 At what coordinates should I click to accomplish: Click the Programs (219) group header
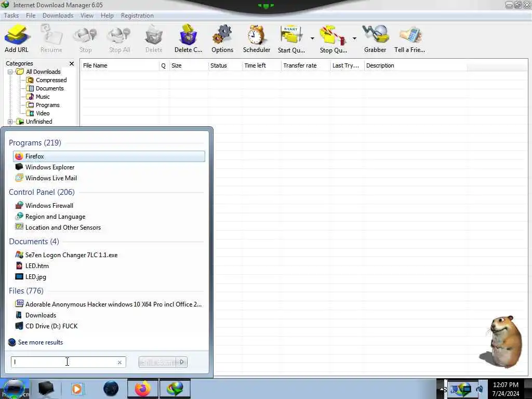pos(35,143)
